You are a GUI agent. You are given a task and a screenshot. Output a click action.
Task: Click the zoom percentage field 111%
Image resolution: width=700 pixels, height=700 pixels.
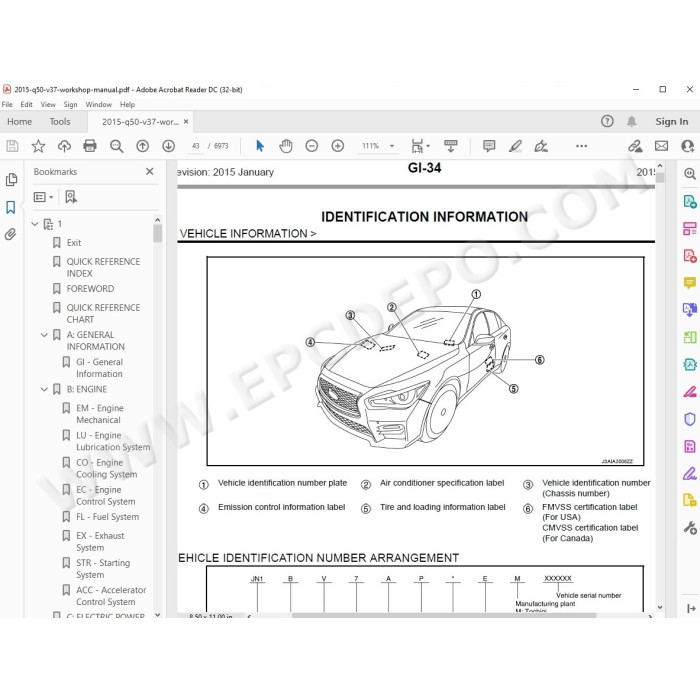click(371, 146)
